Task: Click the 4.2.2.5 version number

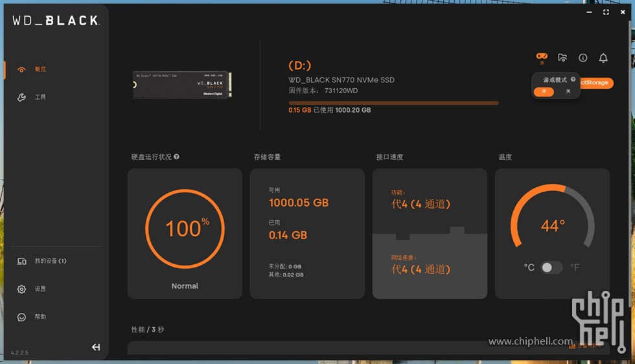Action: (19, 352)
